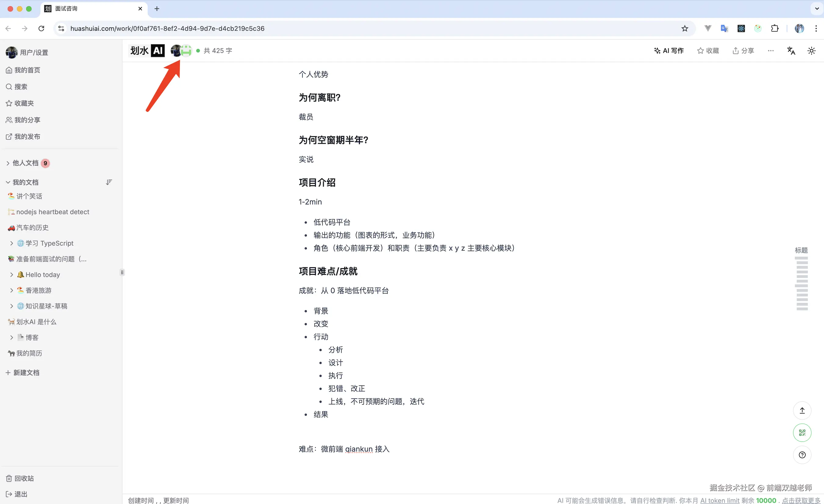This screenshot has height=504, width=824.
Task: Open the ... more options menu
Action: (771, 51)
